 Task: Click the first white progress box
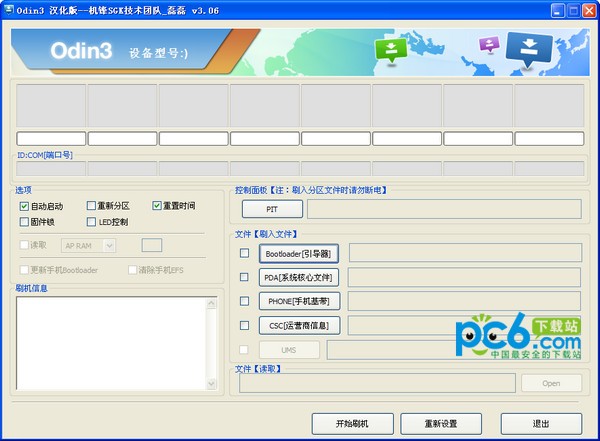point(51,139)
